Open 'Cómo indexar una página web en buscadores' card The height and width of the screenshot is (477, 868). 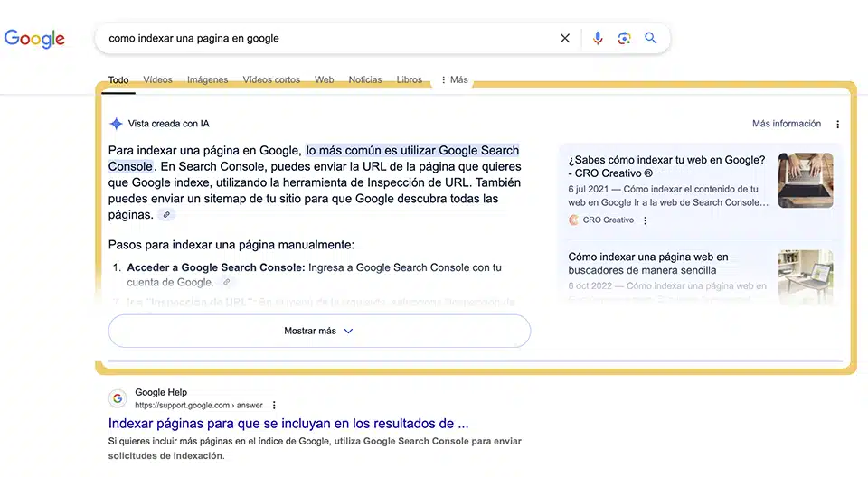click(x=648, y=264)
